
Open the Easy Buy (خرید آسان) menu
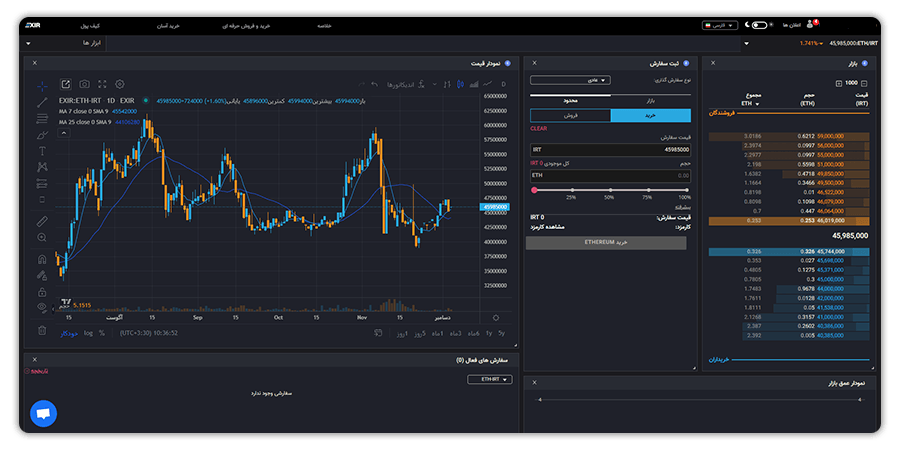coord(169,26)
